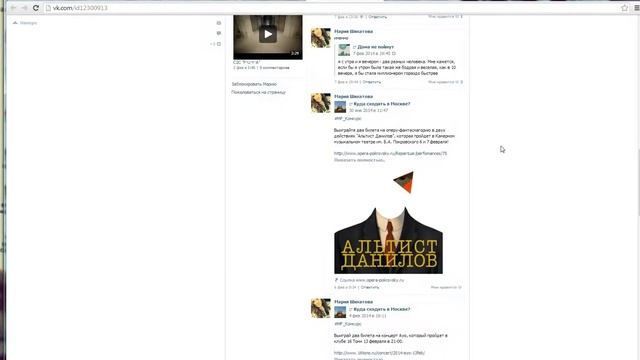This screenshot has height=360, width=640.
Task: Reply to the Альтист Данилов post via Ответить
Action: pyautogui.click(x=370, y=287)
